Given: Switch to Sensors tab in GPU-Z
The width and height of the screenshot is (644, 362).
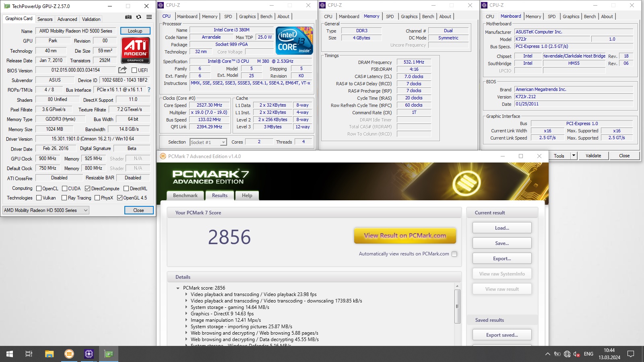Looking at the screenshot, I should pyautogui.click(x=45, y=19).
